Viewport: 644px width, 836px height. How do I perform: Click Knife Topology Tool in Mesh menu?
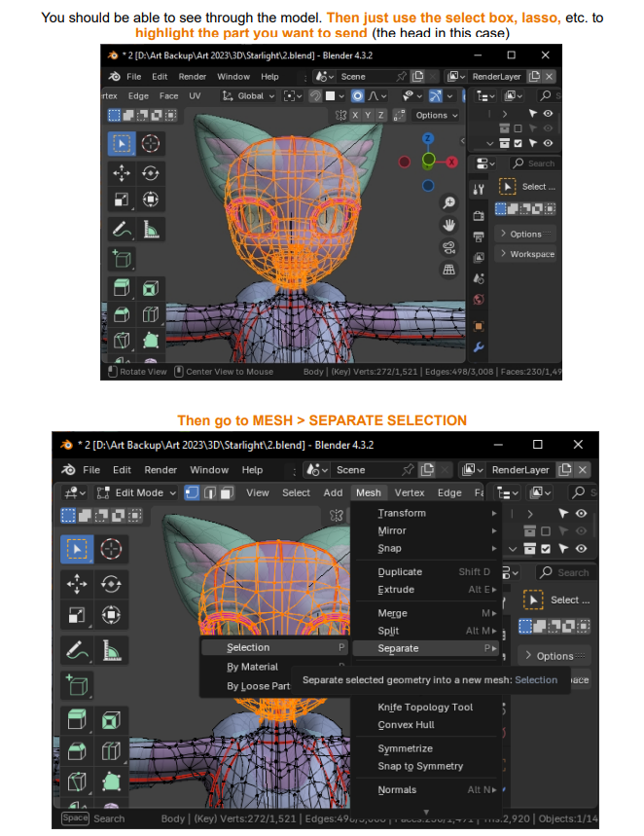tap(425, 707)
